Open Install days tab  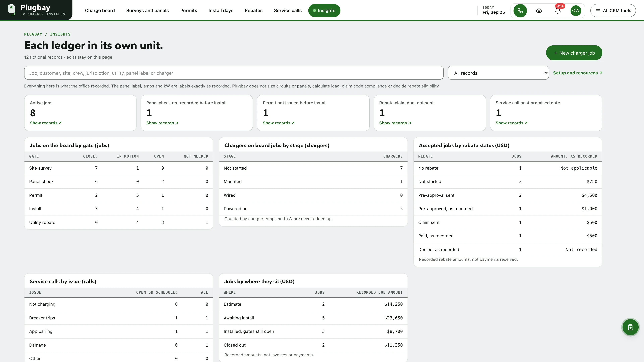[221, 11]
